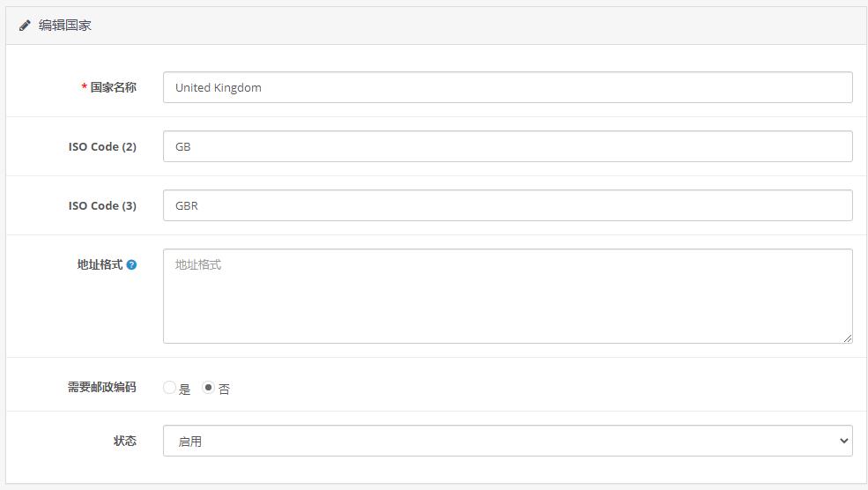Focus the ISO Code (3) field with GBR
This screenshot has width=868, height=490.
[507, 205]
